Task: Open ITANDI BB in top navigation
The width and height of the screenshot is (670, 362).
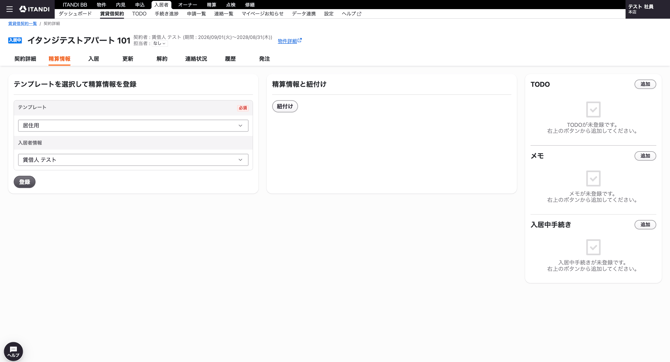Action: [75, 5]
